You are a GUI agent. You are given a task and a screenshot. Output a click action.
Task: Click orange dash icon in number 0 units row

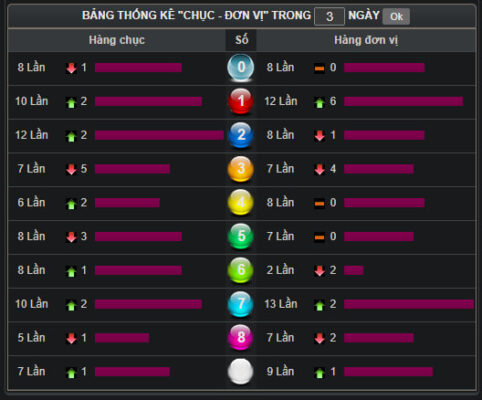pos(319,68)
